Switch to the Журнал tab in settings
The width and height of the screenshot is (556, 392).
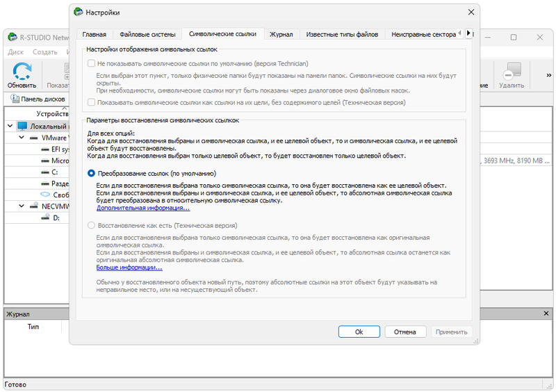click(x=281, y=35)
